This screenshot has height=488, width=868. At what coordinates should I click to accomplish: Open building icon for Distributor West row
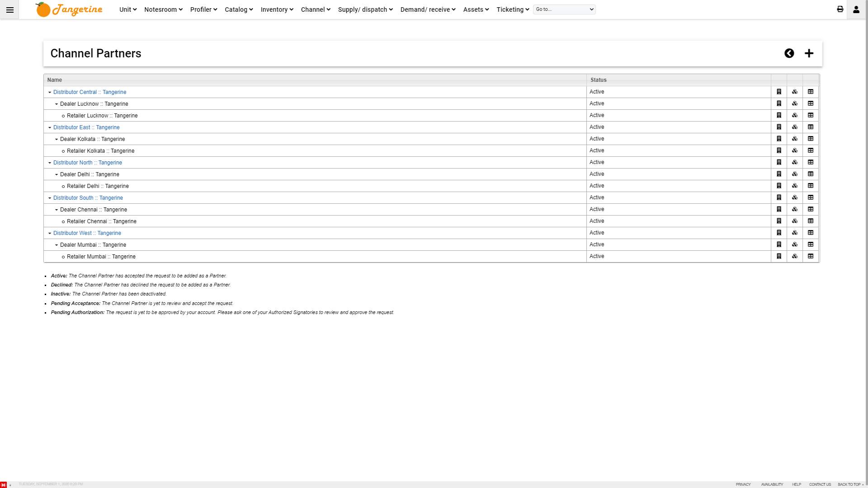point(779,233)
